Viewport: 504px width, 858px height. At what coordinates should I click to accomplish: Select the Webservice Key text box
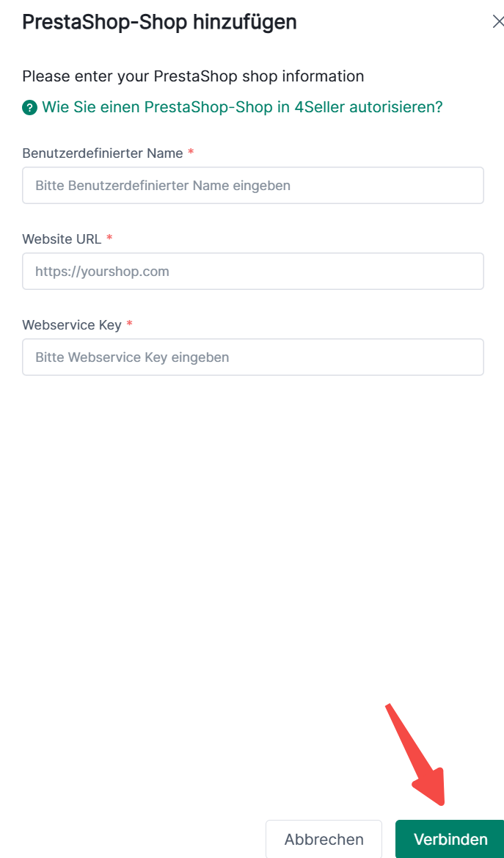[252, 357]
